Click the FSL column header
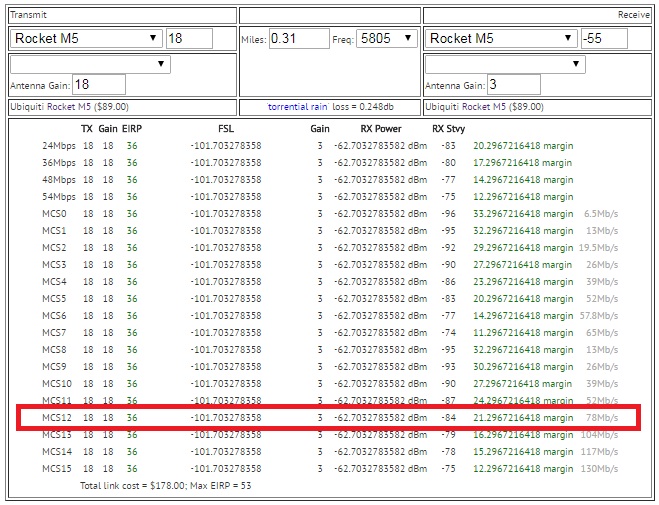 point(226,129)
